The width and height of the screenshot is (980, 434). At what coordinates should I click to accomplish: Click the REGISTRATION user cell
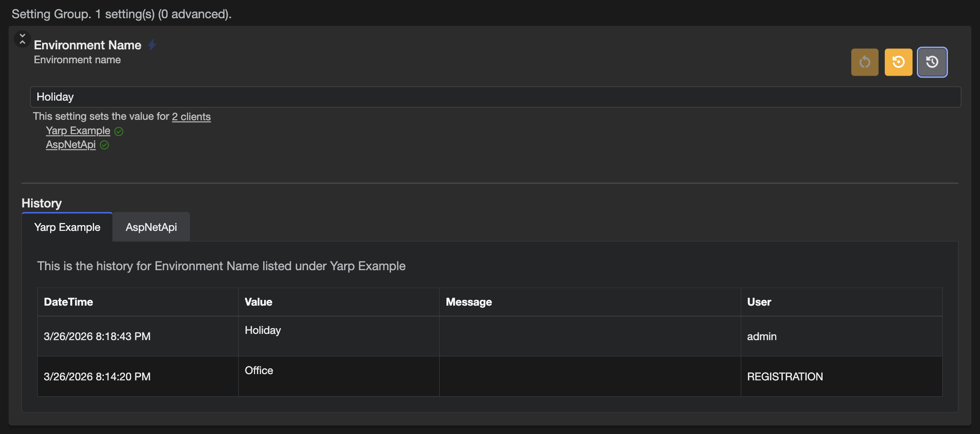pos(785,377)
